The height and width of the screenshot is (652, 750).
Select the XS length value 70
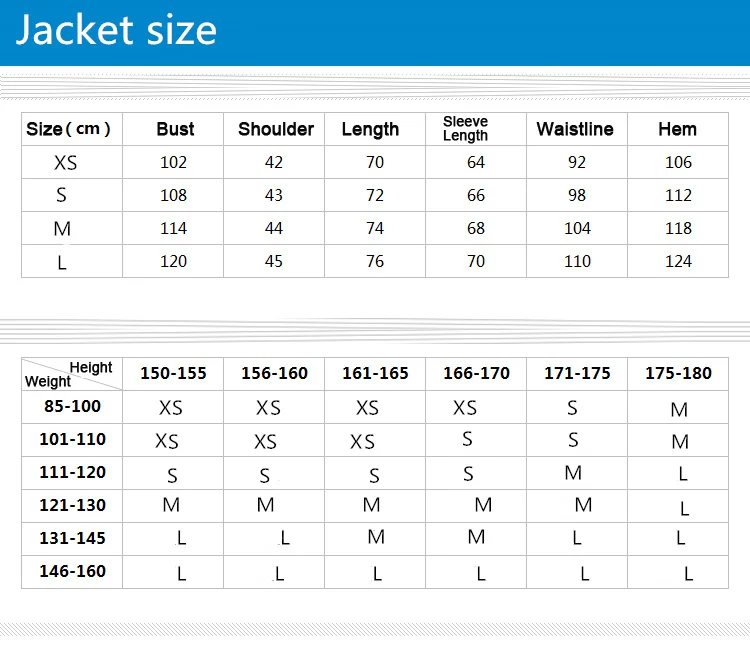point(375,162)
